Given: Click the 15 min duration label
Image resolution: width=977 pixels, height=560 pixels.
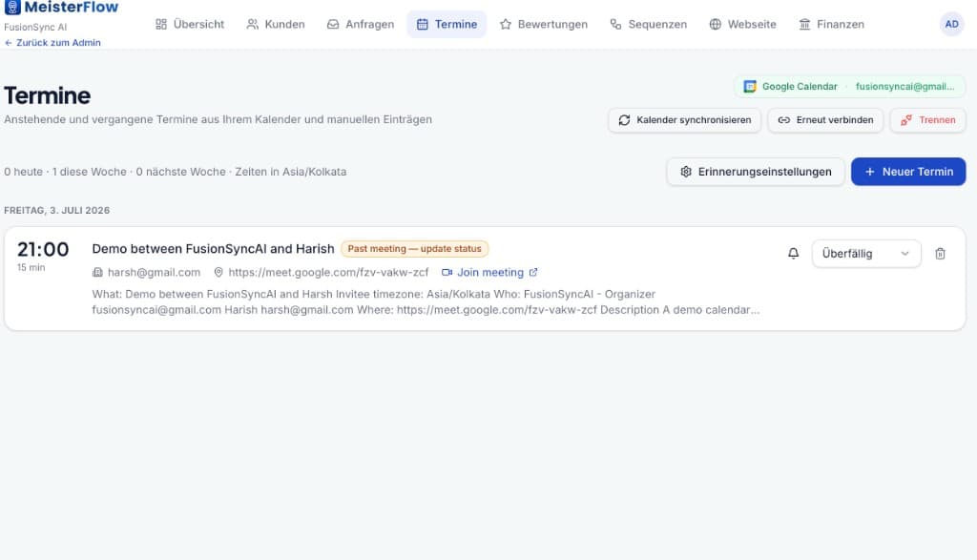Looking at the screenshot, I should (31, 267).
